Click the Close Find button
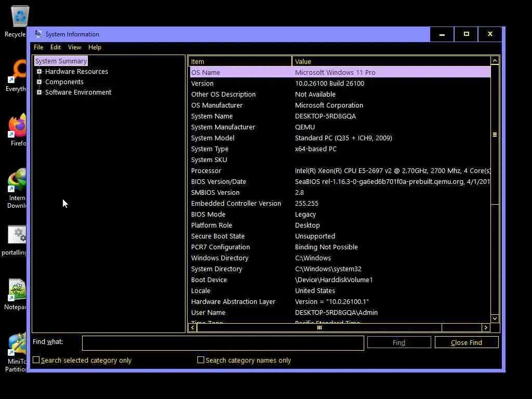The height and width of the screenshot is (399, 532). click(x=467, y=342)
